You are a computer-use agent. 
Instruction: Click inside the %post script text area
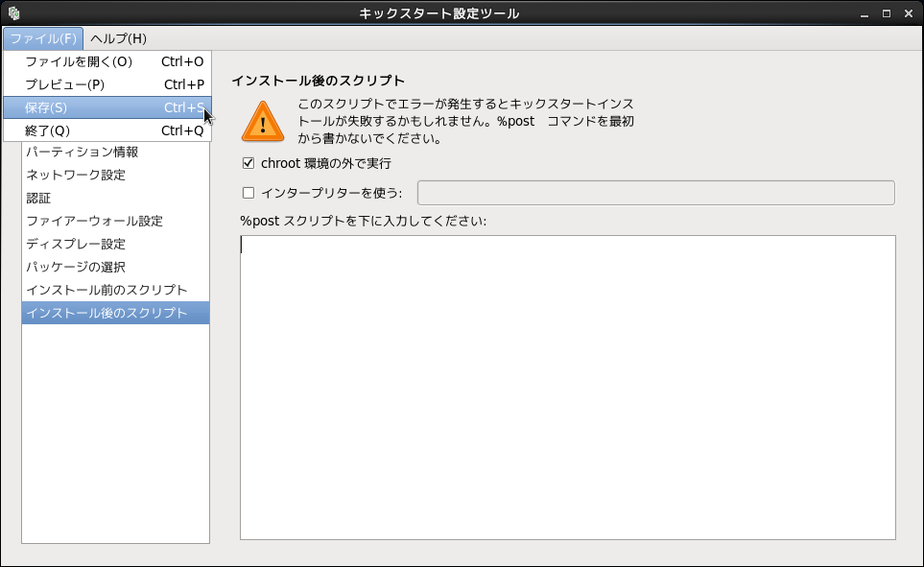567,387
